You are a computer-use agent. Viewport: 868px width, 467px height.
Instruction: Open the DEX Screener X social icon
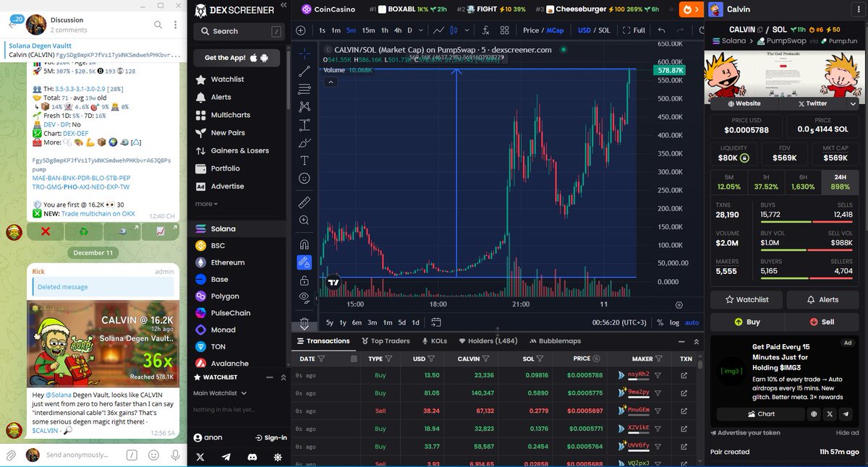coord(200,457)
